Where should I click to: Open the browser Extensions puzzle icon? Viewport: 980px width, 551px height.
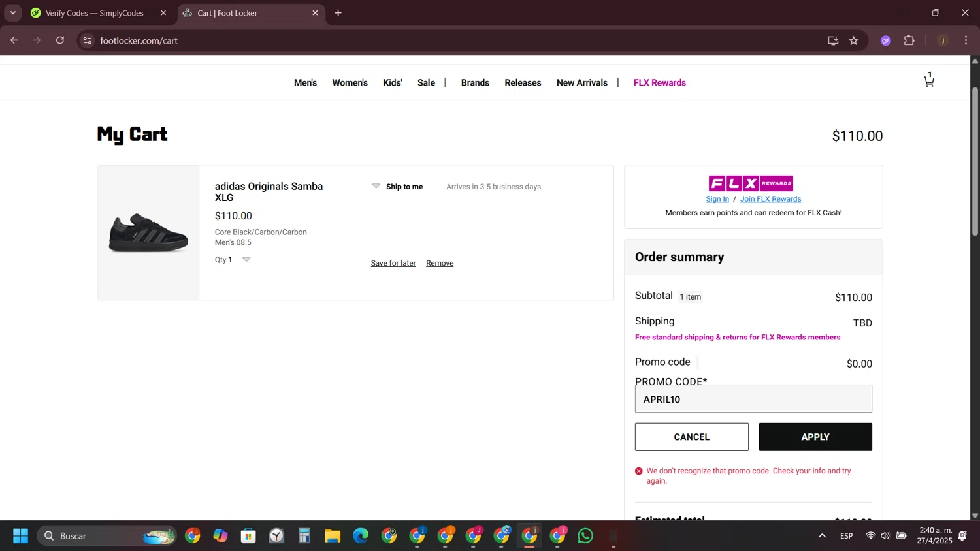pos(909,40)
